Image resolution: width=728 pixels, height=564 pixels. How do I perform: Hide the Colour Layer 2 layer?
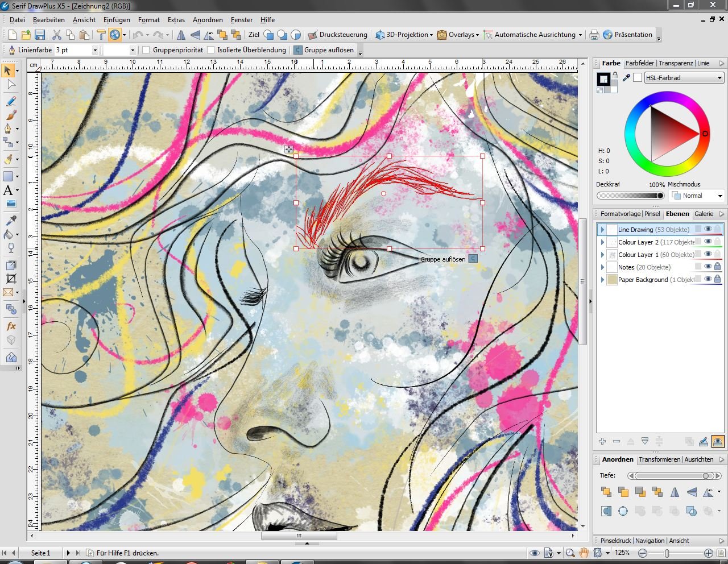[x=708, y=242]
